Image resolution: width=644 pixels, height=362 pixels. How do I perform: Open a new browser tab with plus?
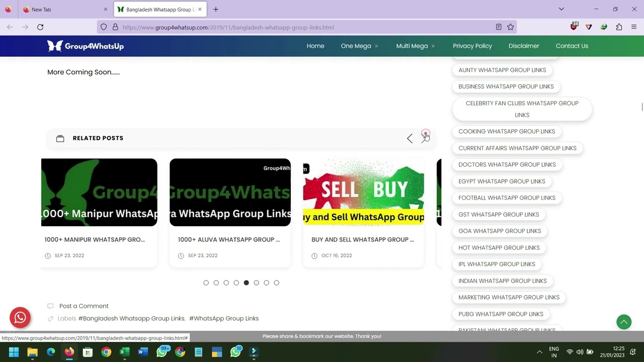point(216,9)
